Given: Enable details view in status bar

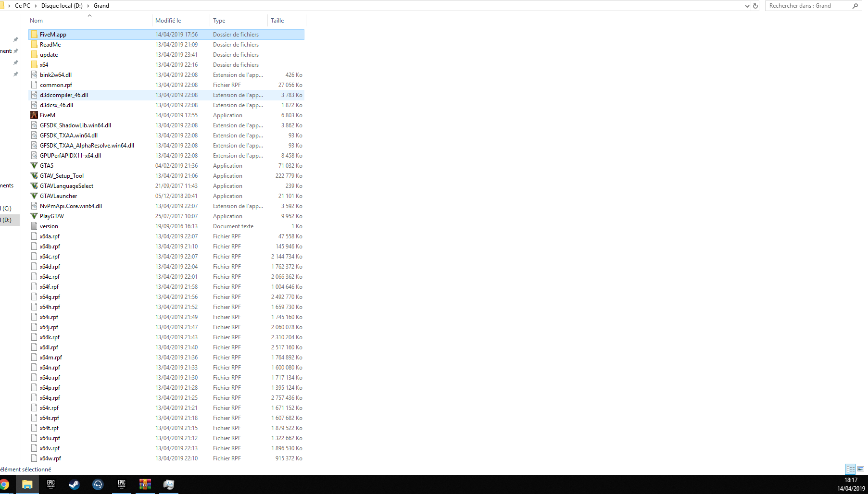Looking at the screenshot, I should (850, 469).
